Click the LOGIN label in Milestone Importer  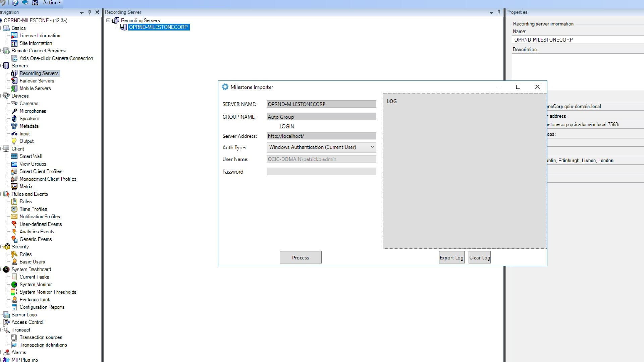click(287, 126)
